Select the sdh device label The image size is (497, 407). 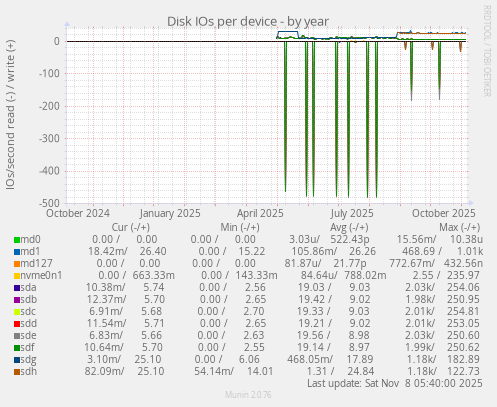tap(29, 371)
